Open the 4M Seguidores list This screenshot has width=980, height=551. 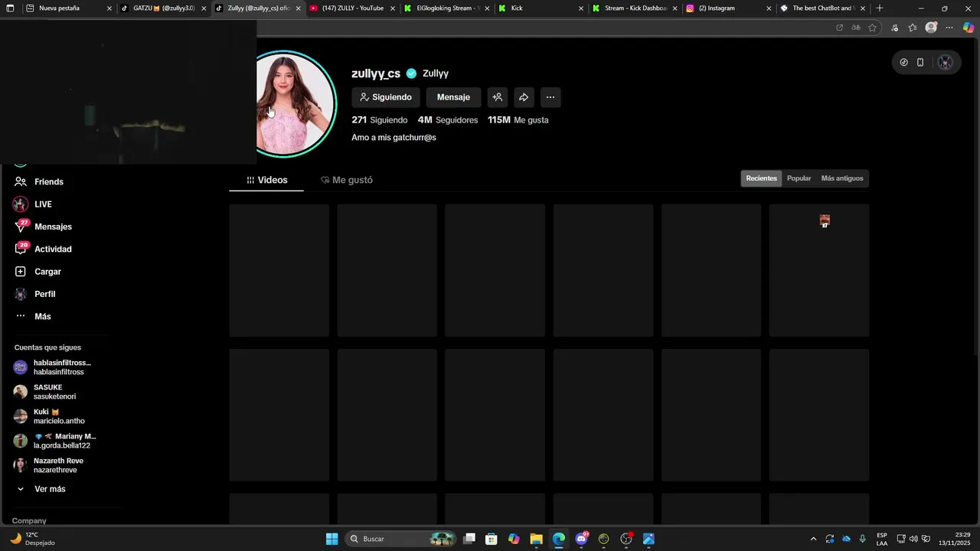(448, 120)
